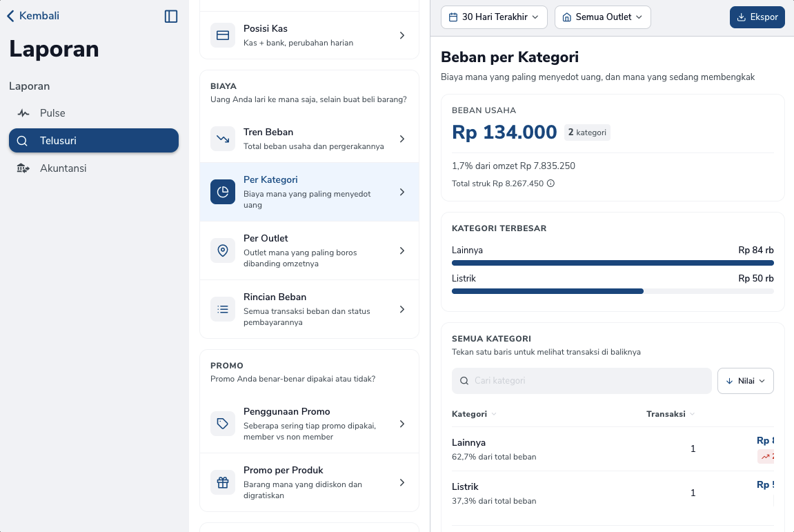Click the Rp 50 rb value
Viewport: 794px width, 532px height.
pos(755,279)
